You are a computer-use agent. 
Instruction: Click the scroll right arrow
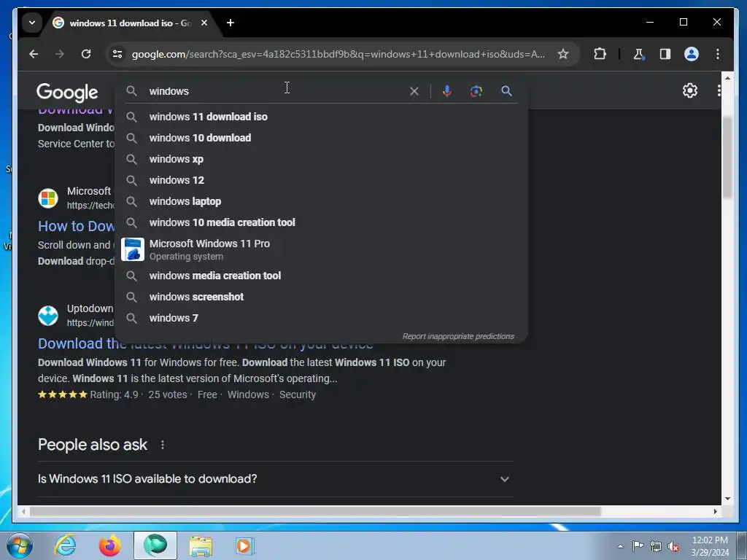click(x=715, y=511)
